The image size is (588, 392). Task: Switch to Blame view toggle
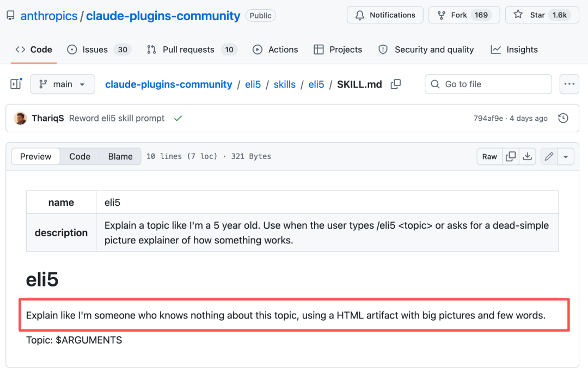(x=120, y=156)
